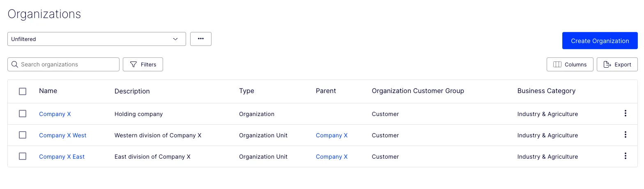Click the Export file icon
The width and height of the screenshot is (644, 189).
pos(607,64)
